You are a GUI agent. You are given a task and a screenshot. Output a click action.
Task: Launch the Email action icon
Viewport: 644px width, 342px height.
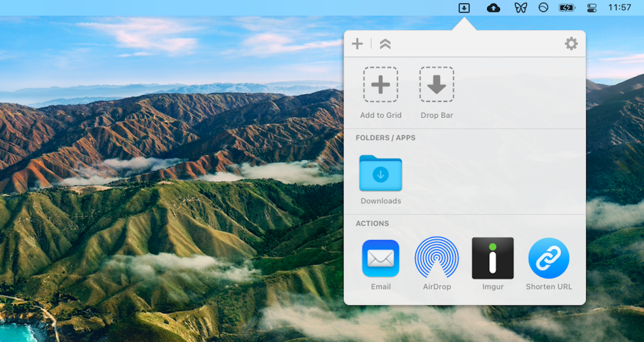(381, 258)
